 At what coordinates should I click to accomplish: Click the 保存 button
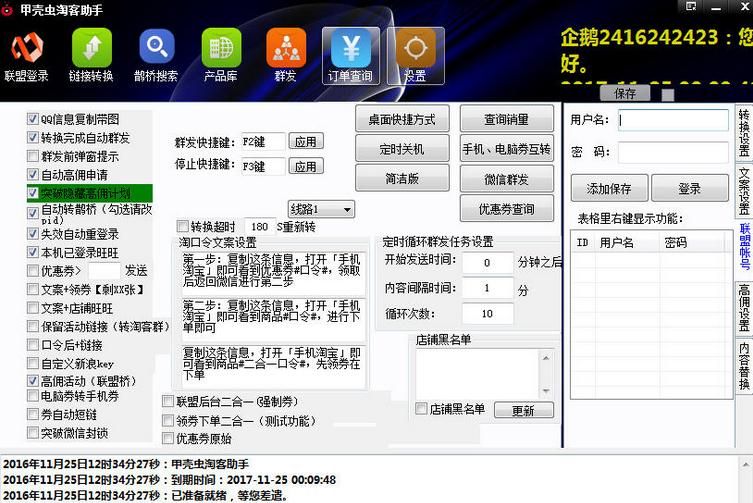coord(625,93)
